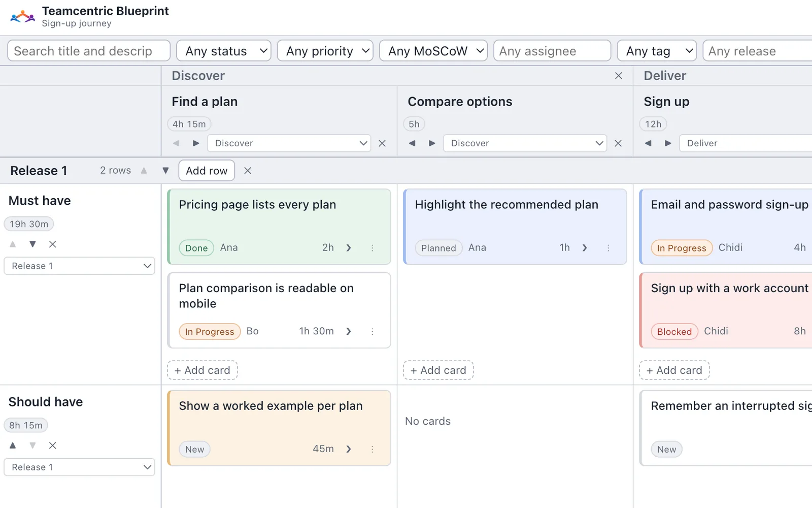Open release dropdown under Should have
Image resolution: width=812 pixels, height=508 pixels.
click(80, 467)
